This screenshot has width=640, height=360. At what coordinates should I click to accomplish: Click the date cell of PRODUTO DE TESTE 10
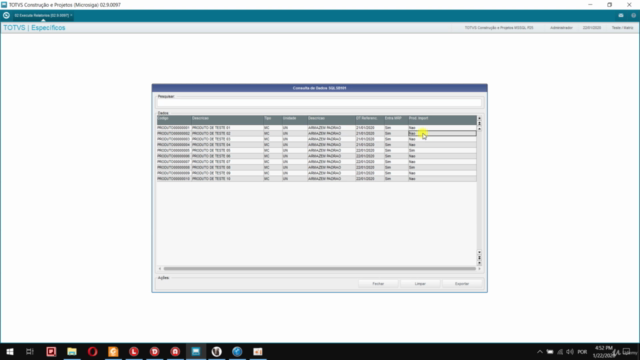(x=369, y=179)
